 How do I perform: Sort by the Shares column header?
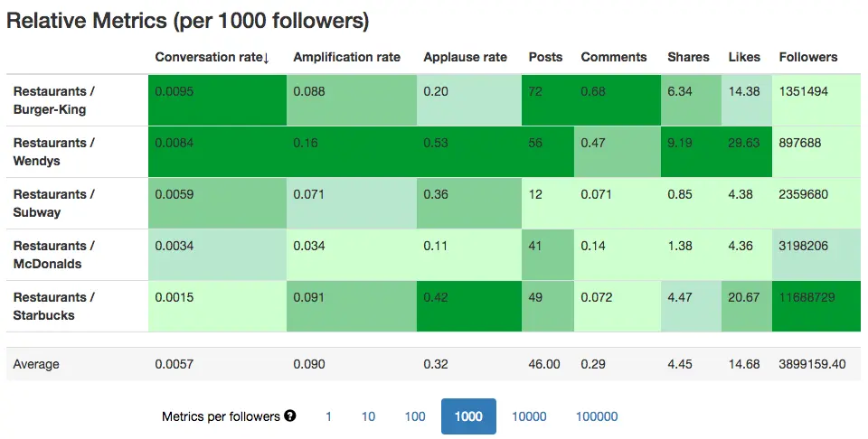(x=688, y=57)
